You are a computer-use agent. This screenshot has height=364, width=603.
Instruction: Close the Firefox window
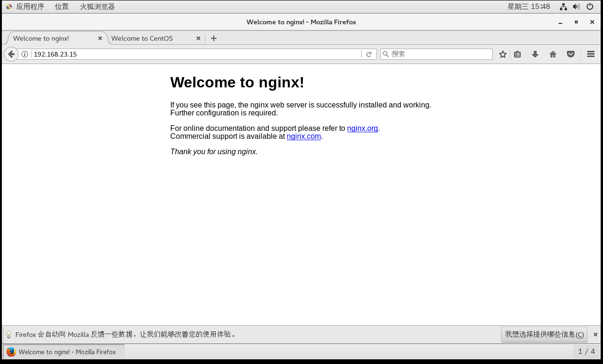click(x=592, y=22)
